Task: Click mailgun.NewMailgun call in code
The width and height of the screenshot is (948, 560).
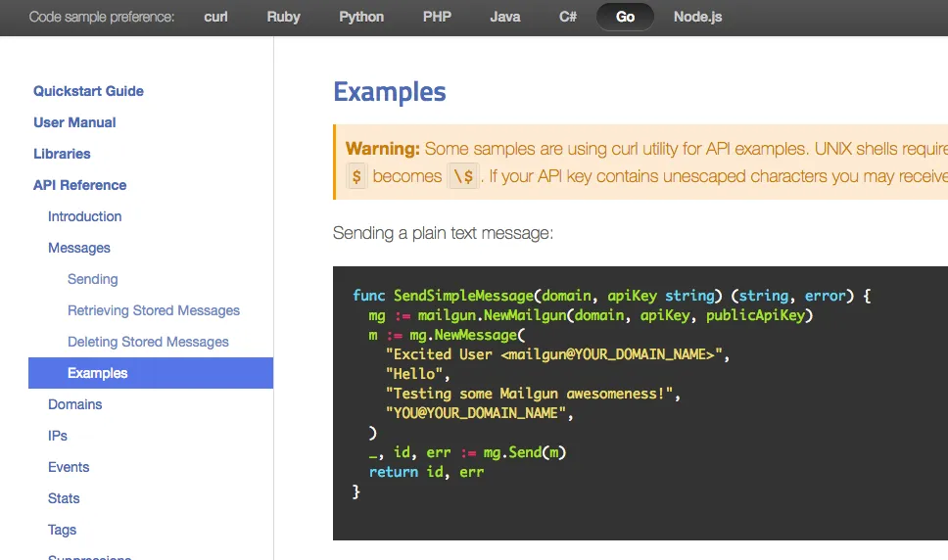Action: coord(493,315)
